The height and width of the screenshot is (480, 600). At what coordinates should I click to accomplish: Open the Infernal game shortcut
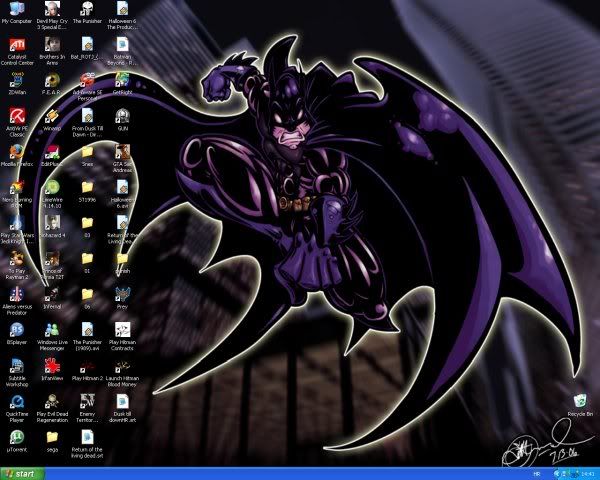[x=52, y=298]
